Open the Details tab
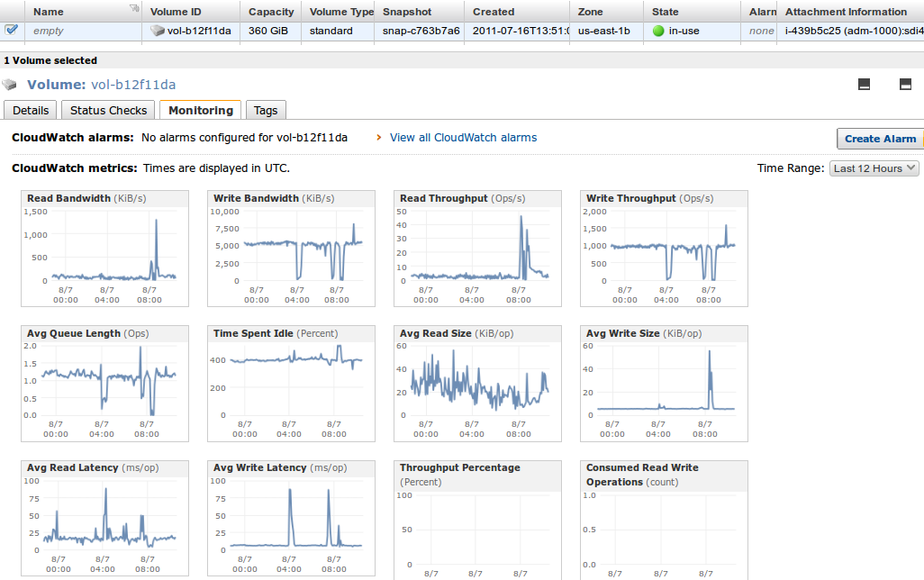 click(x=31, y=110)
